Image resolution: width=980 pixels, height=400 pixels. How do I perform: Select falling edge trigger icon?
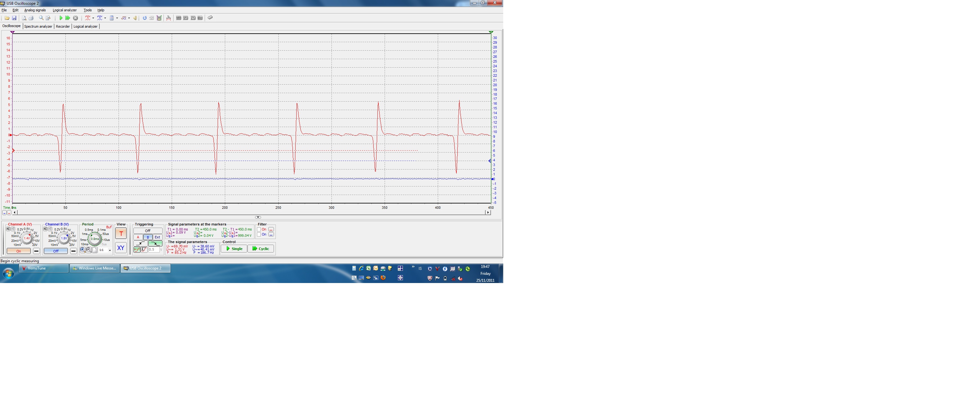pyautogui.click(x=155, y=243)
